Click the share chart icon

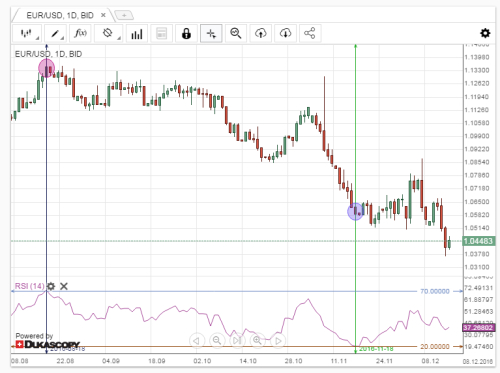click(310, 33)
